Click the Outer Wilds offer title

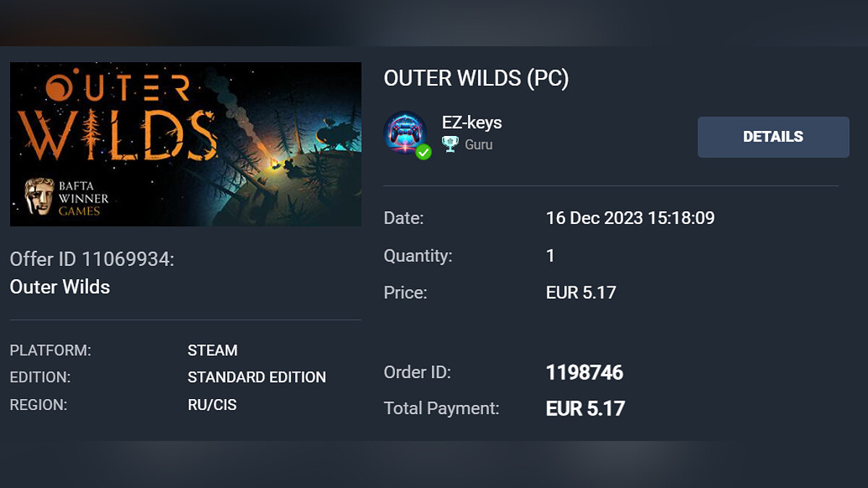point(60,287)
